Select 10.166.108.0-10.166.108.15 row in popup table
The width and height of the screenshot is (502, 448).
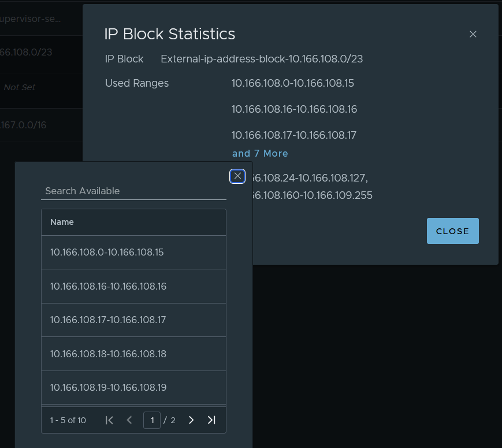(x=107, y=253)
